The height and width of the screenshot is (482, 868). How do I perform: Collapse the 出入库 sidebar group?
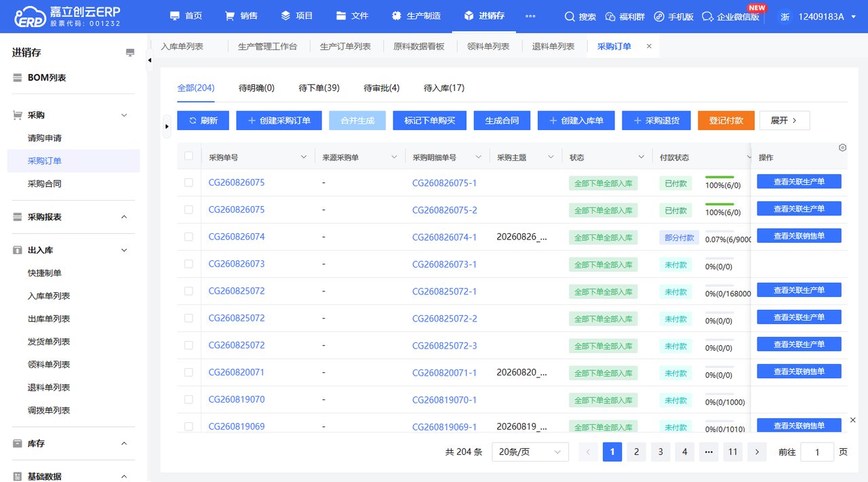[124, 250]
